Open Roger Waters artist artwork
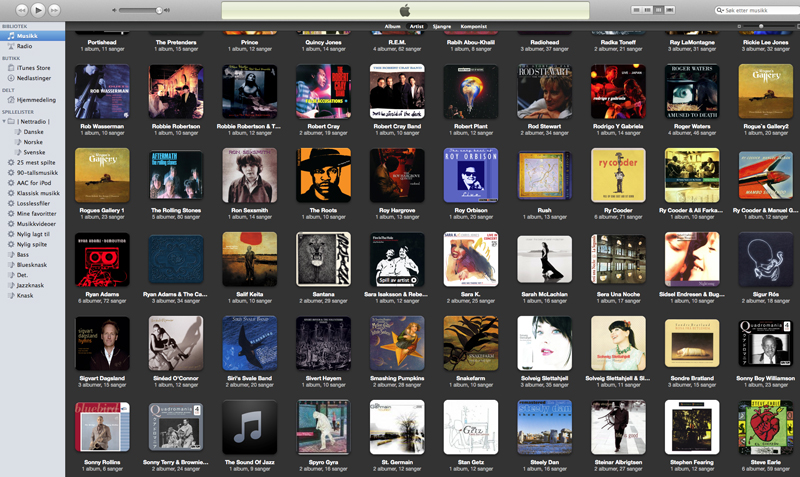The height and width of the screenshot is (477, 800). [692, 92]
